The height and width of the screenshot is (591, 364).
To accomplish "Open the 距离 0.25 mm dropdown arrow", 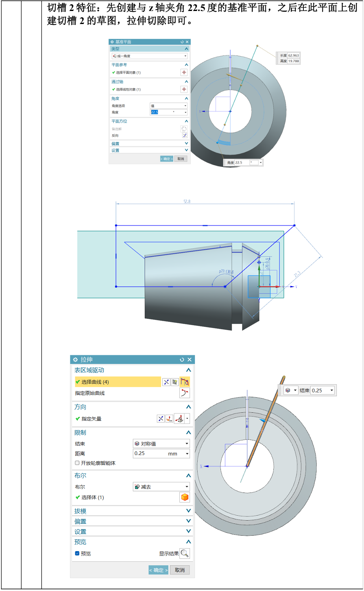I will tap(187, 453).
